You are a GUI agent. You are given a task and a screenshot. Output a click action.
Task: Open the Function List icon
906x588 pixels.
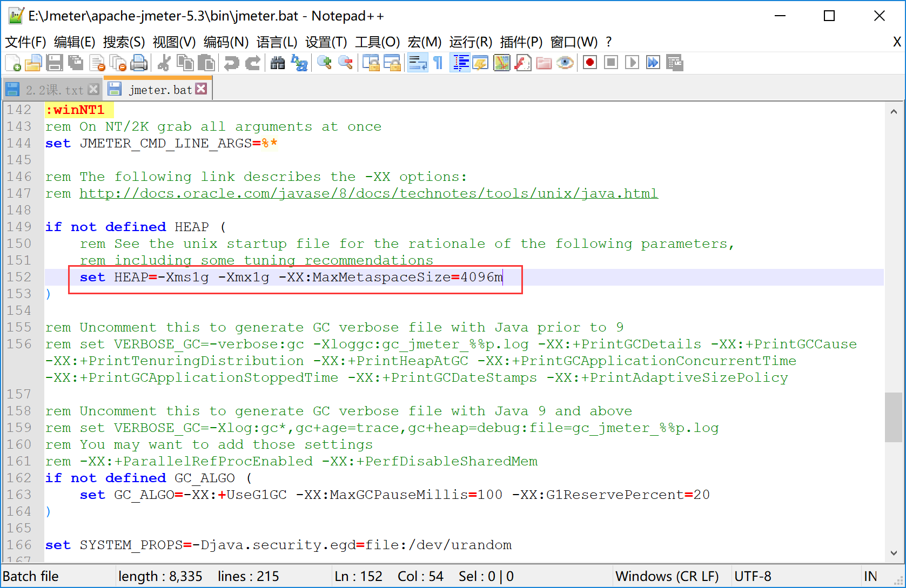523,63
